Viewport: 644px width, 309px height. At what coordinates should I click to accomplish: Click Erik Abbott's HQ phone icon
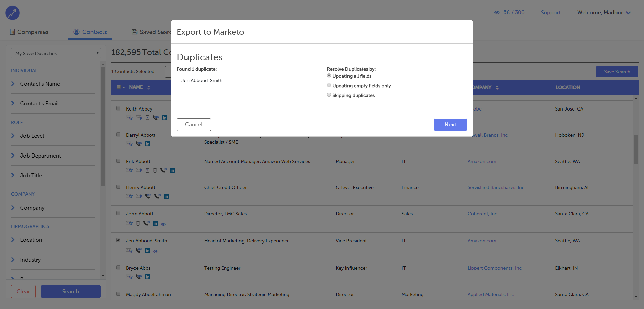[x=164, y=170]
